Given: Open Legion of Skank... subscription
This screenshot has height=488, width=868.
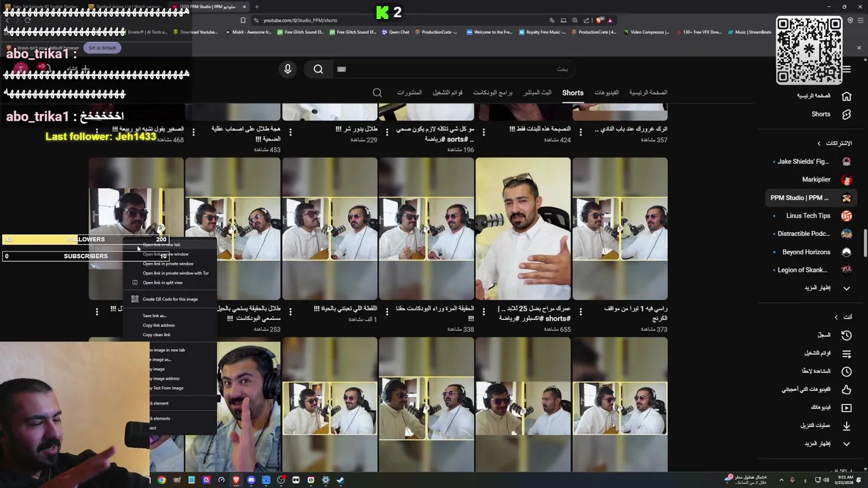Looking at the screenshot, I should coord(812,270).
